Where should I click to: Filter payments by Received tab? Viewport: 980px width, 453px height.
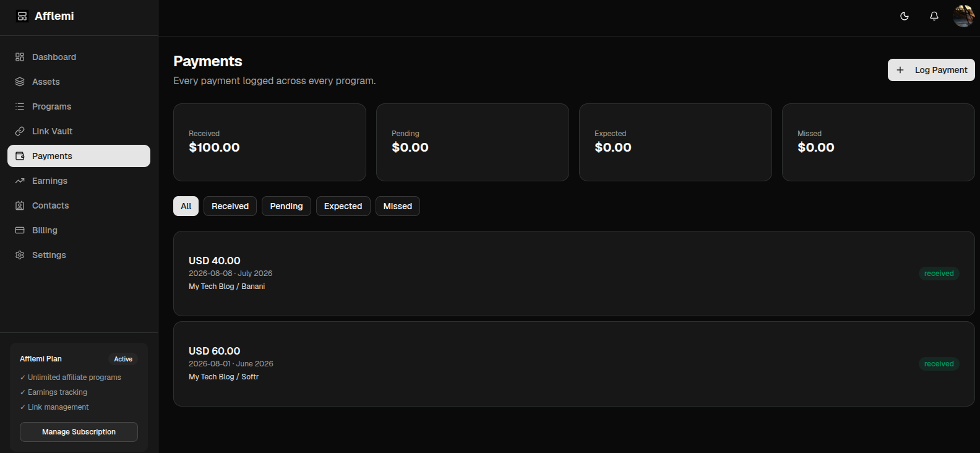pos(230,206)
